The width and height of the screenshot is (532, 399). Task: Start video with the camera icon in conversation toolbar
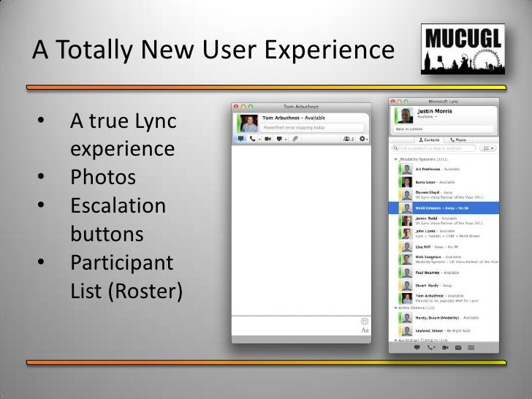[267, 139]
